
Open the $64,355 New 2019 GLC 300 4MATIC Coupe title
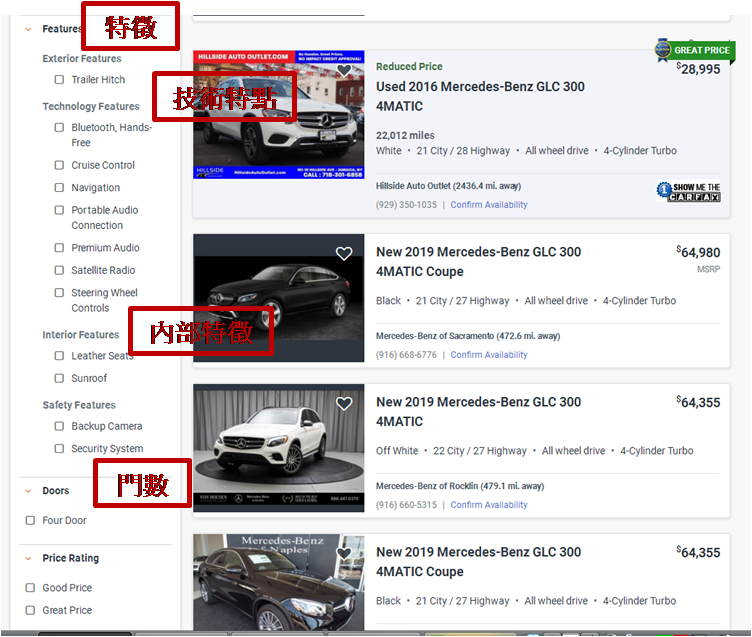478,562
